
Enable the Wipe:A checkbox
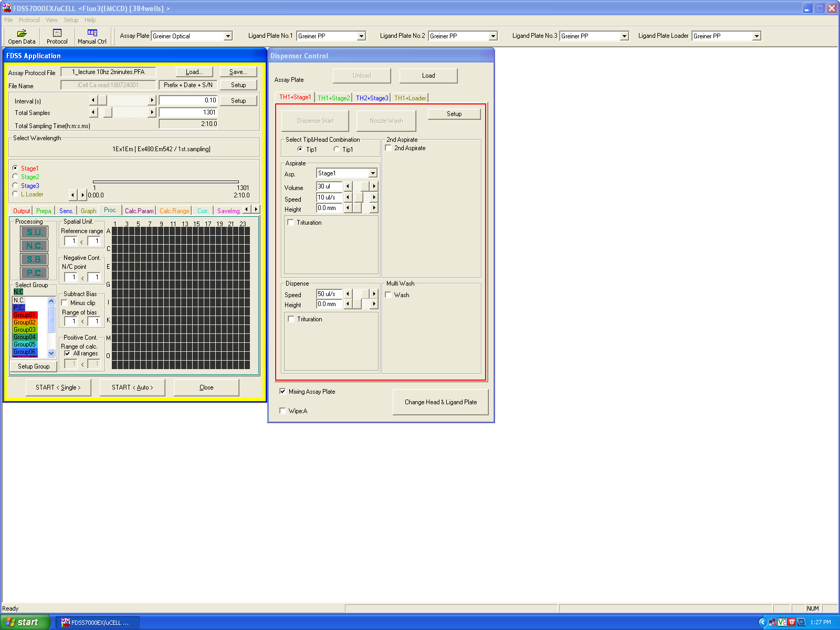[283, 411]
